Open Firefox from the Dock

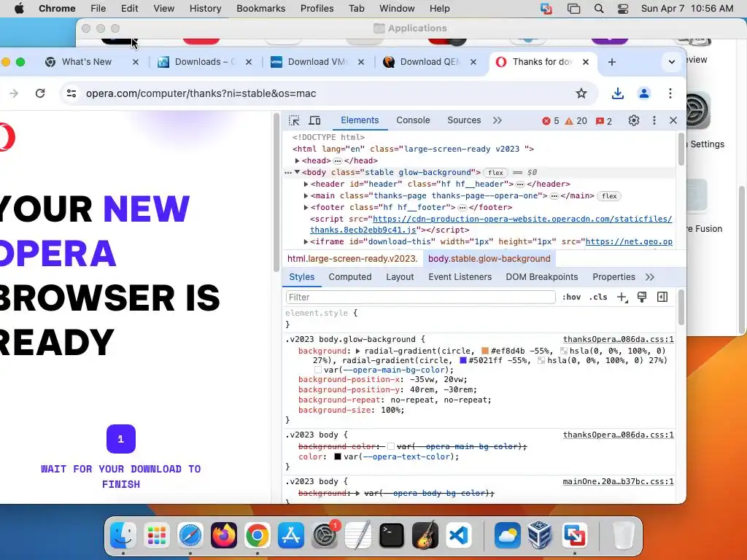(224, 535)
